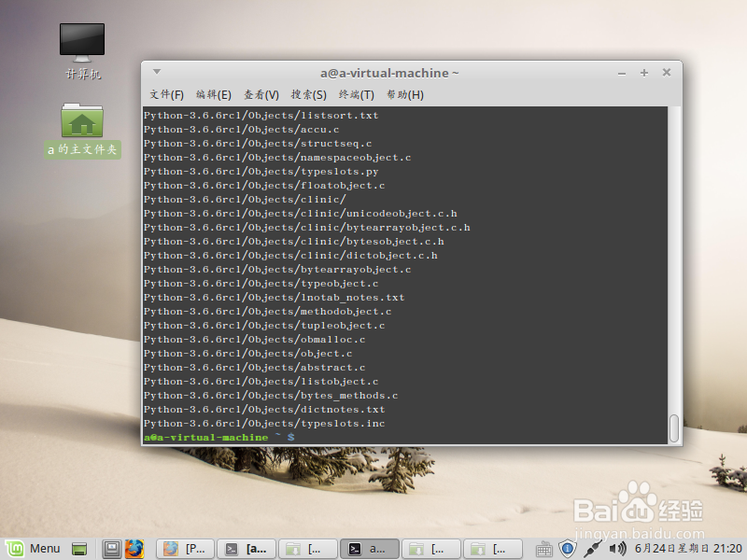
Task: Open the 搜索(S) menu
Action: pos(308,94)
